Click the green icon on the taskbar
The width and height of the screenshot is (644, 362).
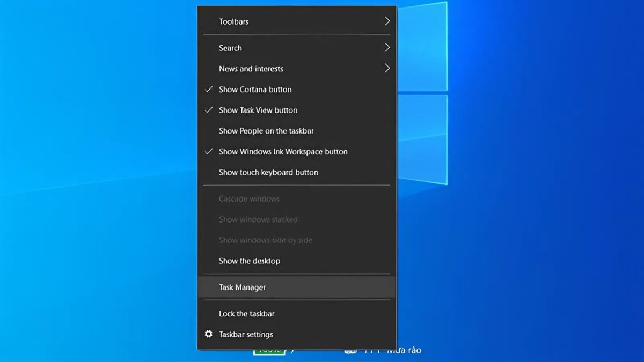pyautogui.click(x=269, y=352)
